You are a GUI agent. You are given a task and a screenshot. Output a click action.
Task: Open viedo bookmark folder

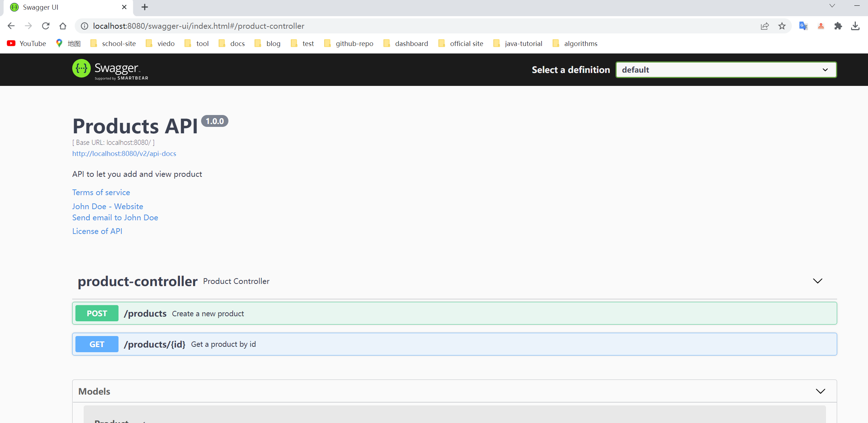tap(160, 43)
